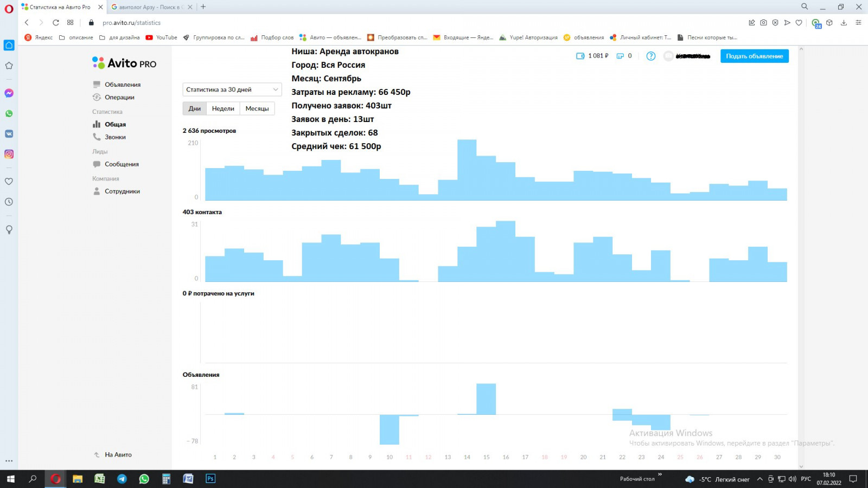
Task: Open Word from the taskbar
Action: [x=188, y=479]
